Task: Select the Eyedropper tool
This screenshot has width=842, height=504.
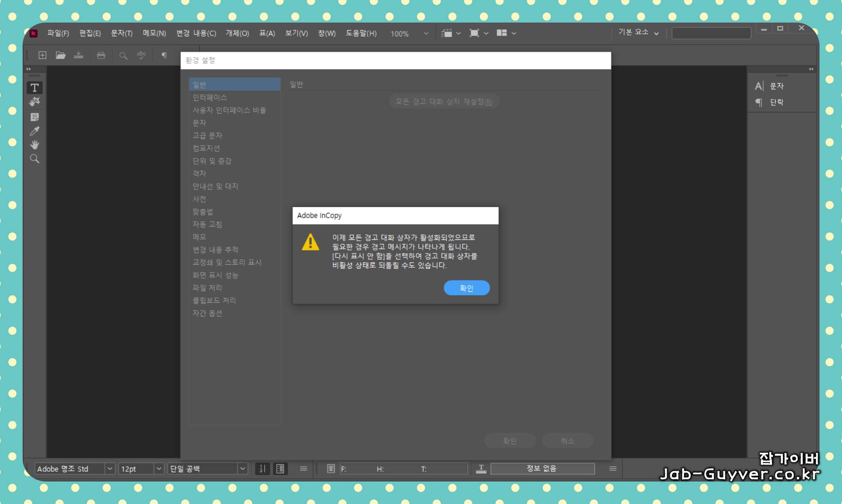Action: click(35, 131)
